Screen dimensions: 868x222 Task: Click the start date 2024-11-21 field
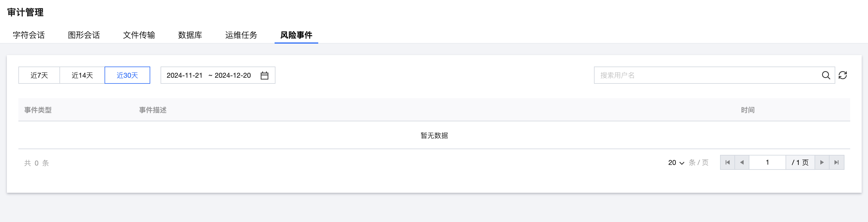185,75
